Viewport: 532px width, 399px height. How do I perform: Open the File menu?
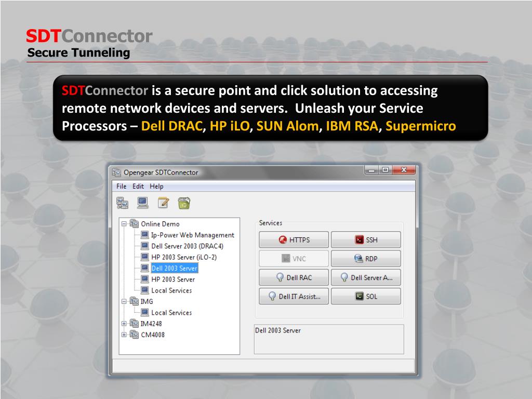coord(121,187)
